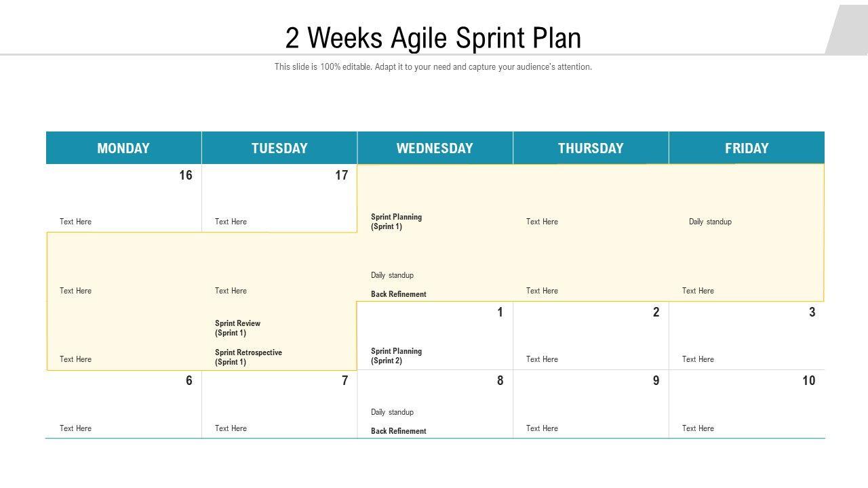Click date 10 in Friday column
The width and height of the screenshot is (868, 488).
pos(809,381)
